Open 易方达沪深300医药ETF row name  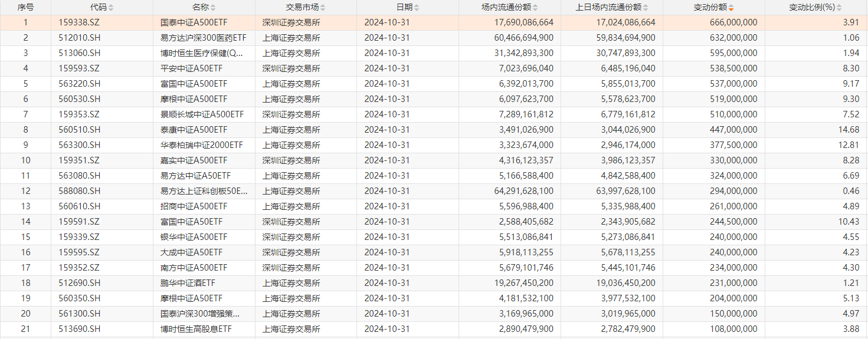[x=203, y=38]
